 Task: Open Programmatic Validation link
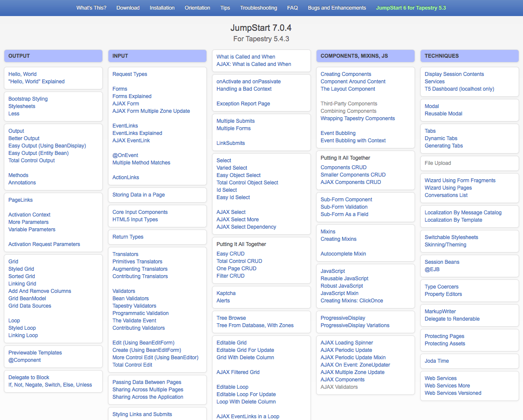141,313
